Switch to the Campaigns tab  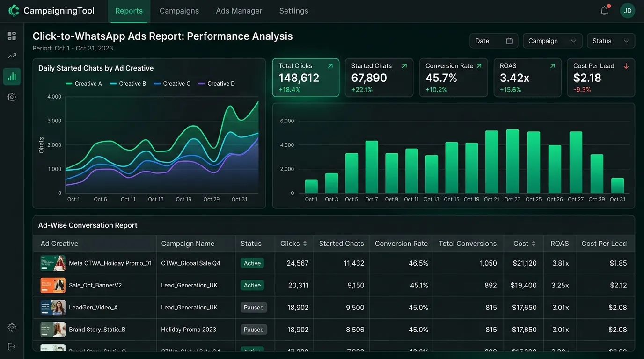(x=179, y=11)
